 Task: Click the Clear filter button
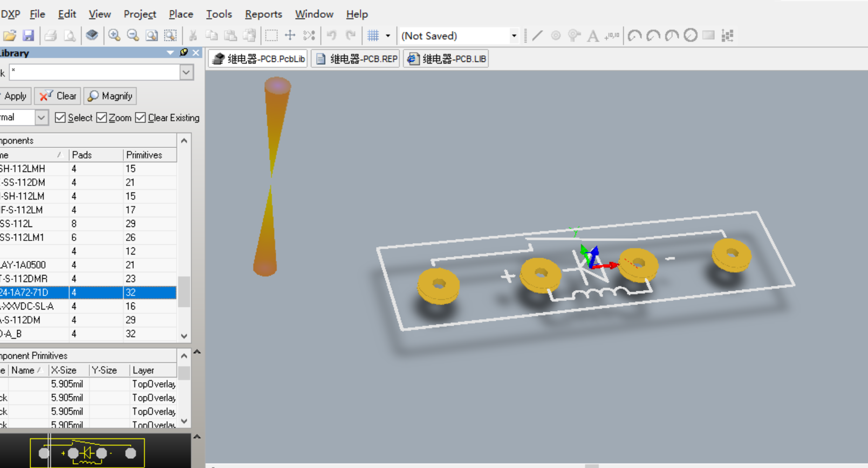58,96
